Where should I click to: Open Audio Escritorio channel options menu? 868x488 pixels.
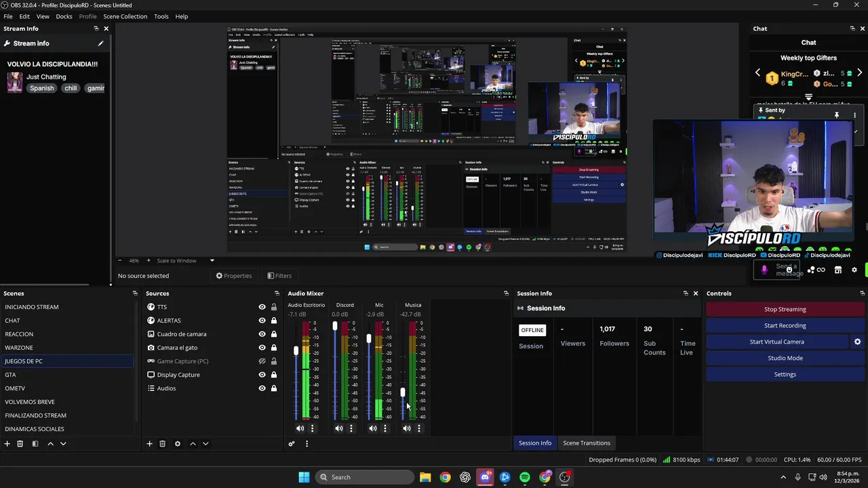[x=312, y=428]
